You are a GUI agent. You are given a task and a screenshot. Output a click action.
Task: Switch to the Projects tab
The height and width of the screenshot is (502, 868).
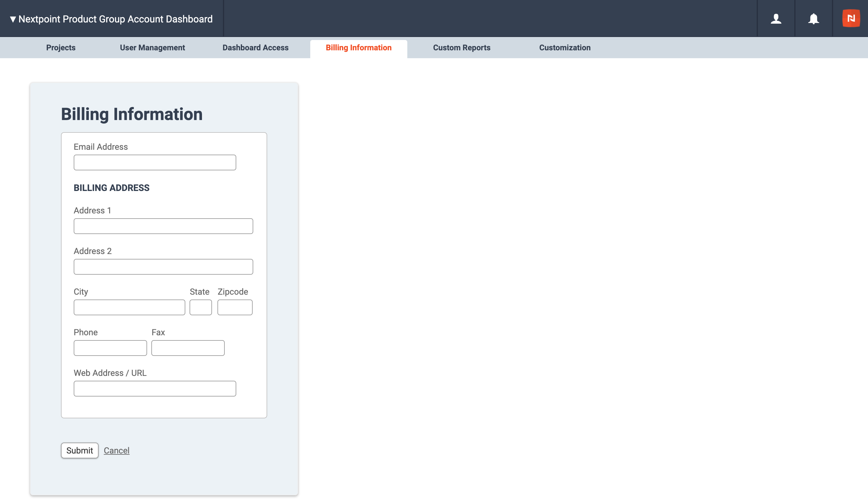pyautogui.click(x=61, y=48)
